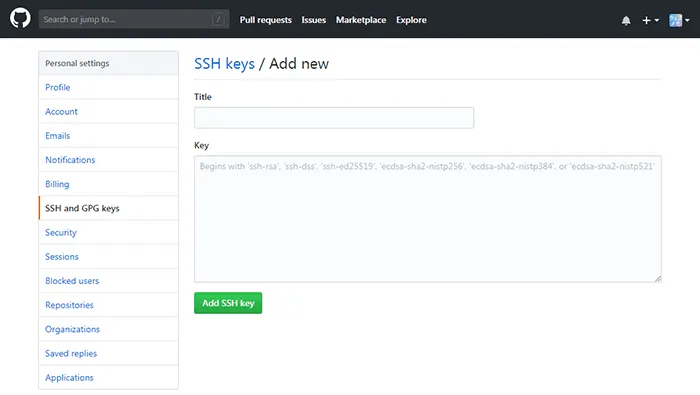Click the notifications bell icon
The width and height of the screenshot is (700, 395).
[x=626, y=21]
